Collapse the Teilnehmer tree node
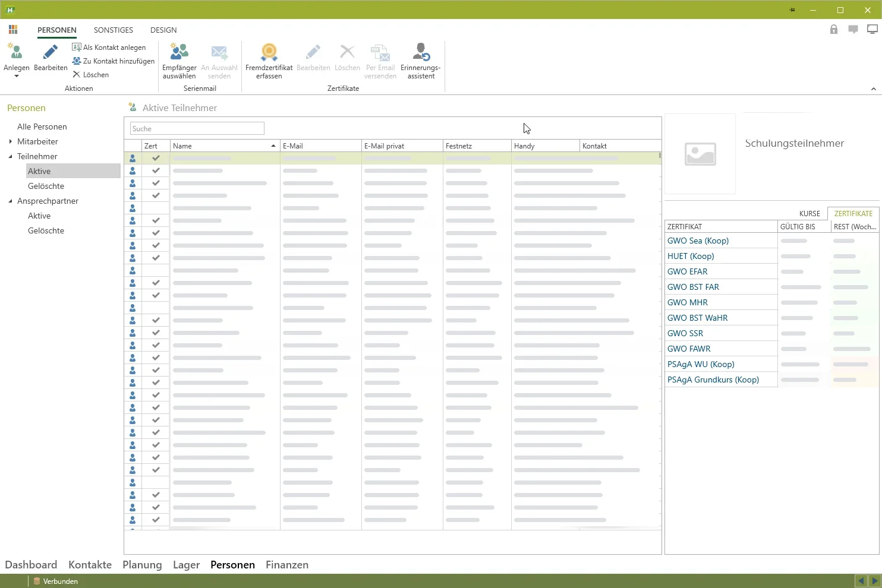Screen dimensions: 882x588 click(11, 156)
